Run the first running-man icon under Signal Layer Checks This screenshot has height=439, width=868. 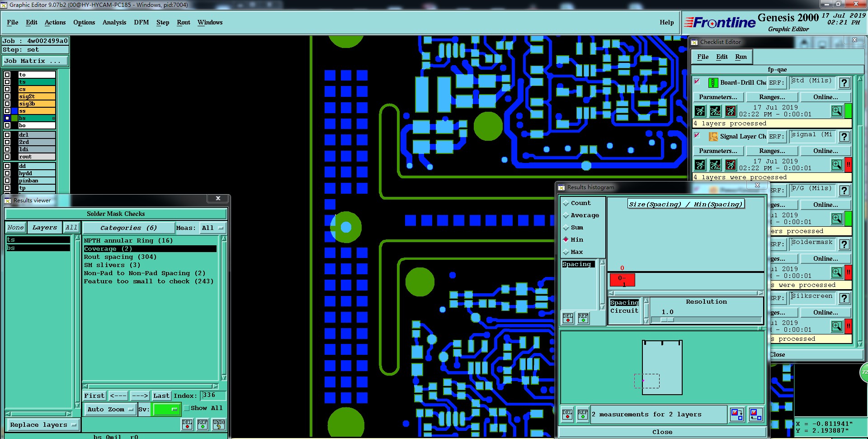pos(700,165)
